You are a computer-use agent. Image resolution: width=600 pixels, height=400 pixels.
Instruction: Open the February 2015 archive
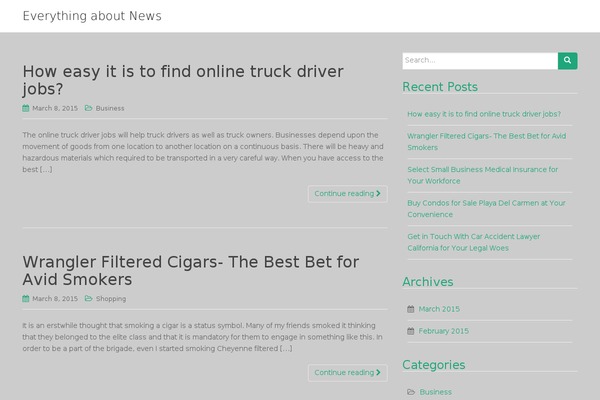443,331
